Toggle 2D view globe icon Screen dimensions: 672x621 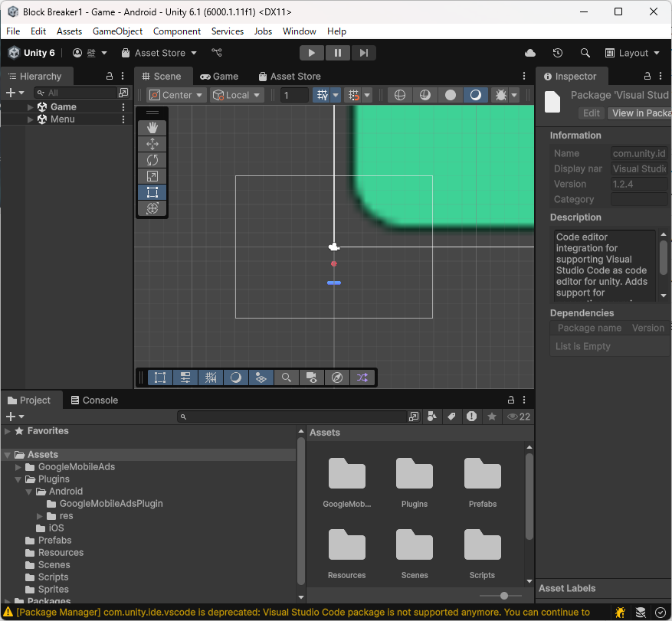click(399, 95)
